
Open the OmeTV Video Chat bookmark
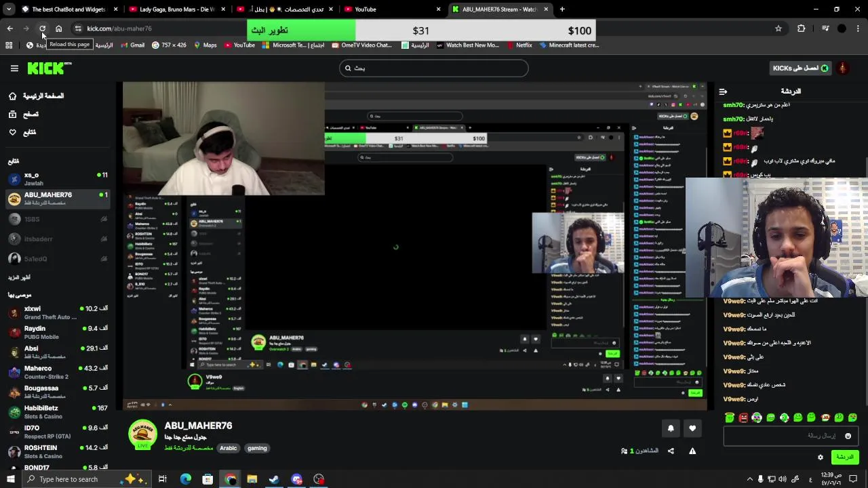coord(362,45)
